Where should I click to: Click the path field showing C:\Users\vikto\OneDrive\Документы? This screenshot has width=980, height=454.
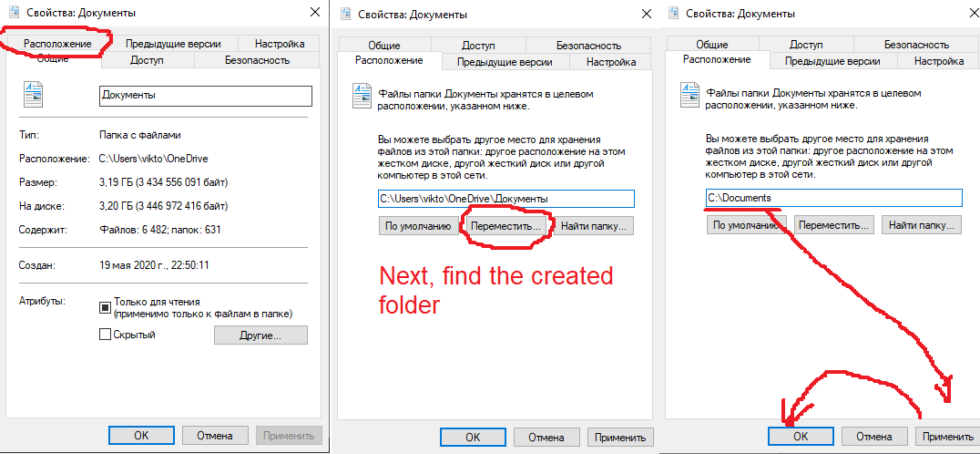coord(506,198)
